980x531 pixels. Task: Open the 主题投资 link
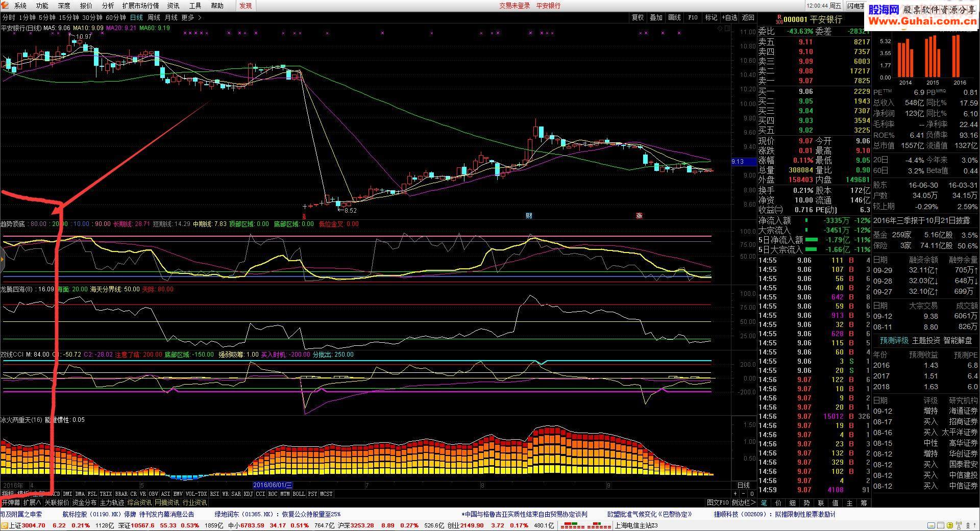click(x=926, y=340)
